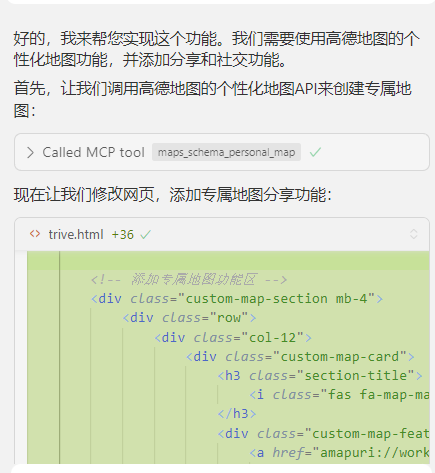The width and height of the screenshot is (435, 473).
Task: Click the "Called MCP tool" label
Action: [94, 152]
